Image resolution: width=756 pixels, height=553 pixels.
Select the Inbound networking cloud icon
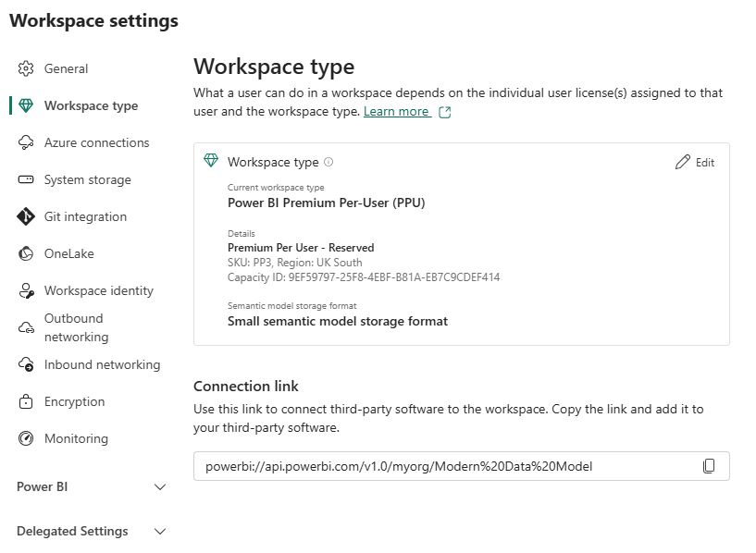pos(27,364)
